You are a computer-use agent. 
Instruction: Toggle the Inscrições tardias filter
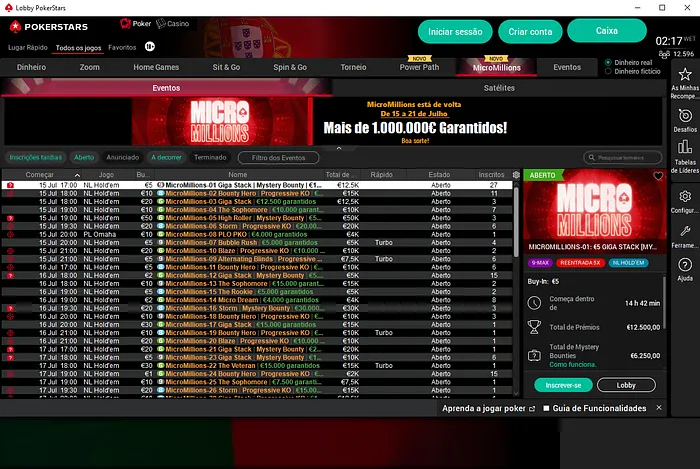(36, 158)
